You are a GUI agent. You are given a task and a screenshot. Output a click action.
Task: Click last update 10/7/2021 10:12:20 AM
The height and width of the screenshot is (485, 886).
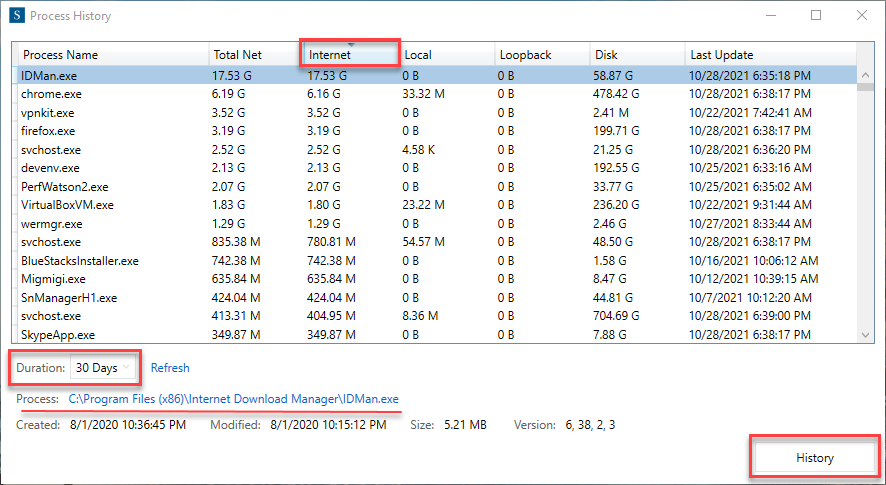[750, 297]
